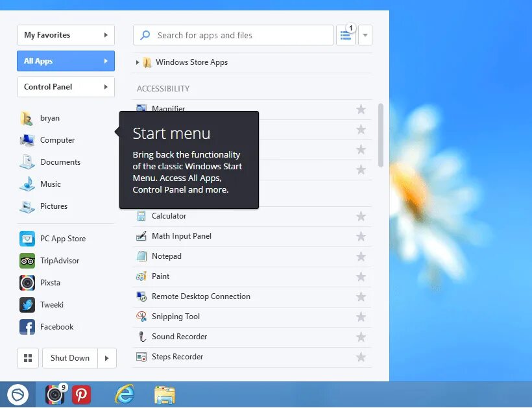Viewport: 532px width, 408px height.
Task: Favorite Notepad with its star
Action: (x=361, y=256)
